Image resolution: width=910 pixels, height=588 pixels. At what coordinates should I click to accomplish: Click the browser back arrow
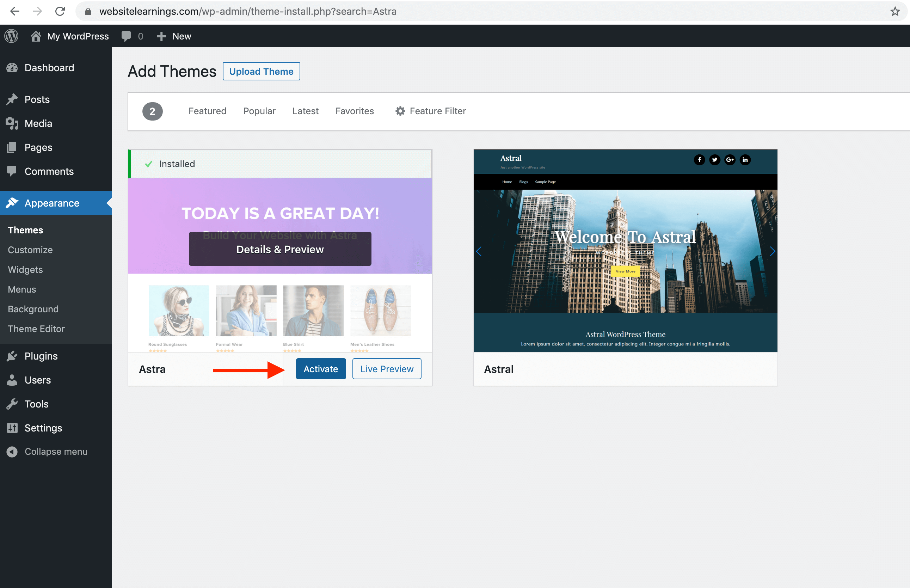[x=14, y=11]
